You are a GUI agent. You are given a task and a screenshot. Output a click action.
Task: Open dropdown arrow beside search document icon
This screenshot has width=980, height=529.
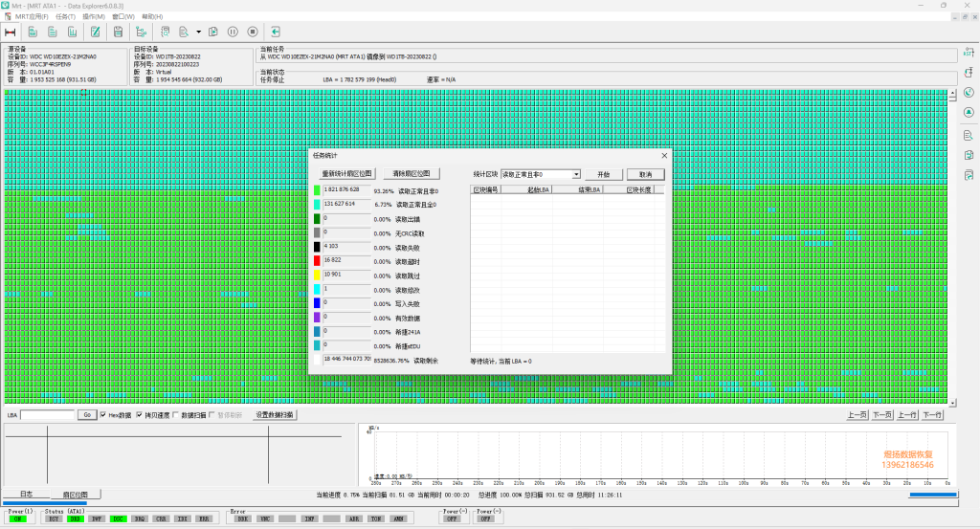(198, 32)
